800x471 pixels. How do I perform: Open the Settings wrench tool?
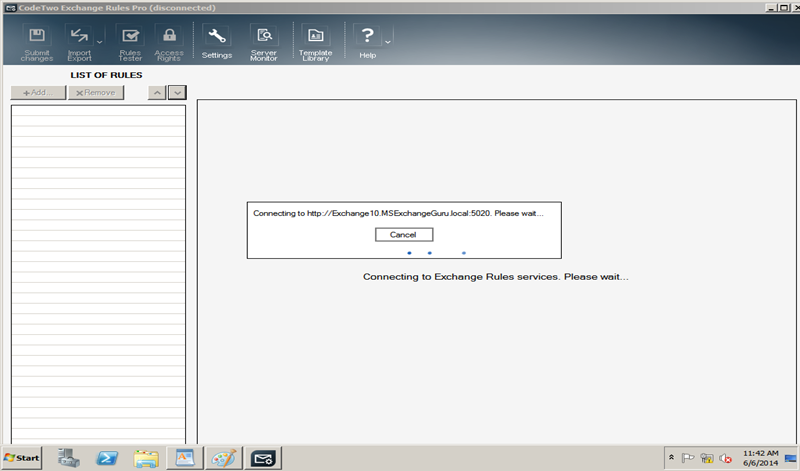[x=217, y=42]
